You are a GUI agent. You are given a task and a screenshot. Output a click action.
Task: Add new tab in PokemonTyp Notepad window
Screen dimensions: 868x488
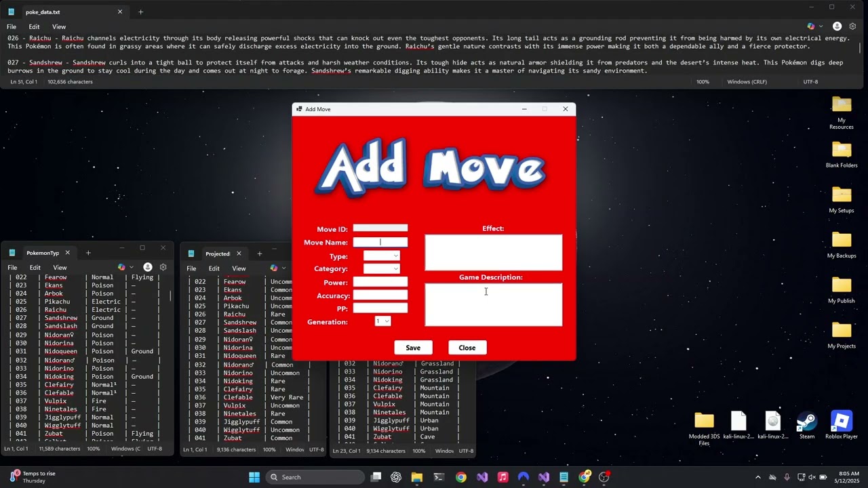(87, 253)
